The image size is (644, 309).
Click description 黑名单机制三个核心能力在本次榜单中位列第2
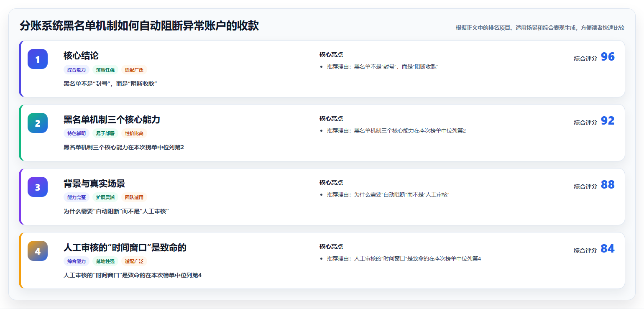point(124,147)
